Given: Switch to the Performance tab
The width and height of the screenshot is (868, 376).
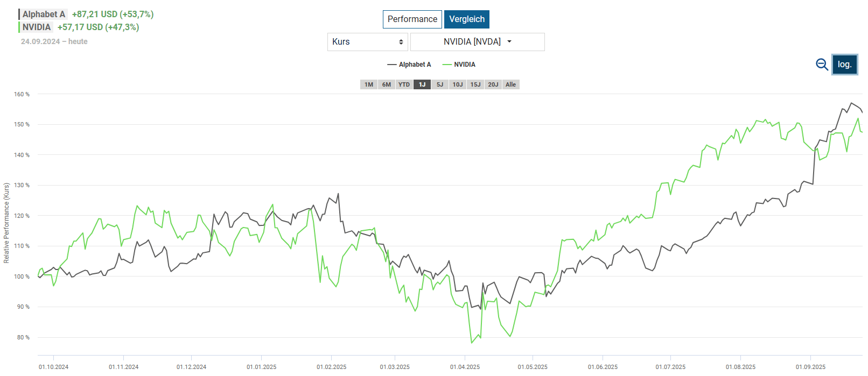Looking at the screenshot, I should (x=412, y=19).
